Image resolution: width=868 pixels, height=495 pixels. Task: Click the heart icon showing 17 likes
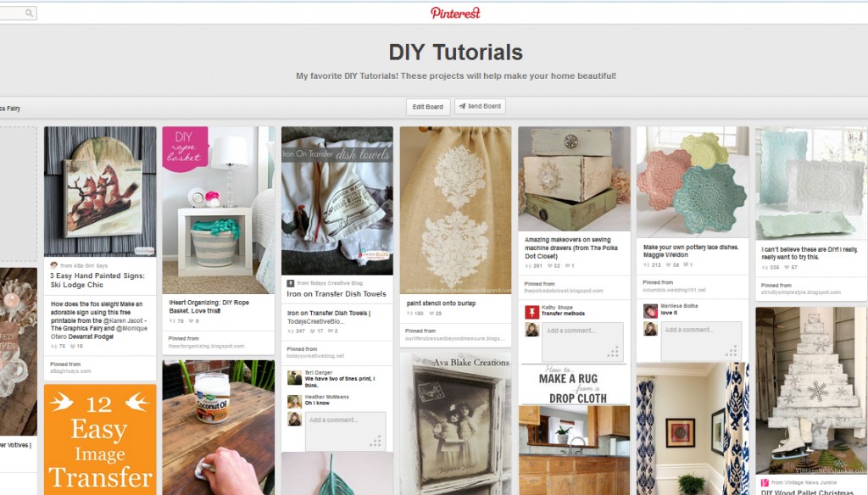point(312,331)
